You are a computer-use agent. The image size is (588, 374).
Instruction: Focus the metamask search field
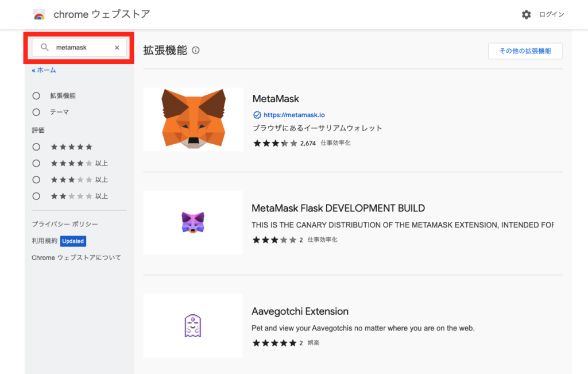(x=79, y=48)
